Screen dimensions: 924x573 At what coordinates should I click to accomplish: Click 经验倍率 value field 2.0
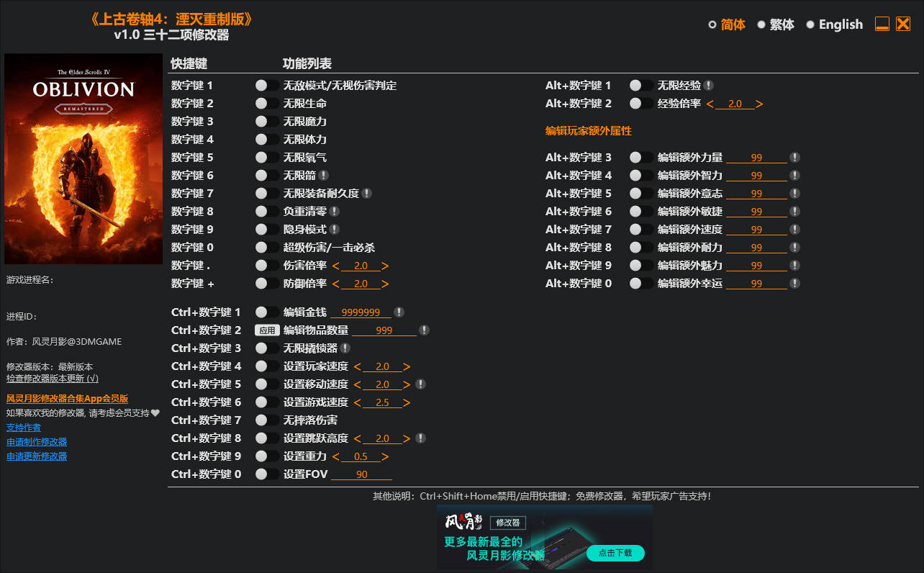pyautogui.click(x=735, y=104)
